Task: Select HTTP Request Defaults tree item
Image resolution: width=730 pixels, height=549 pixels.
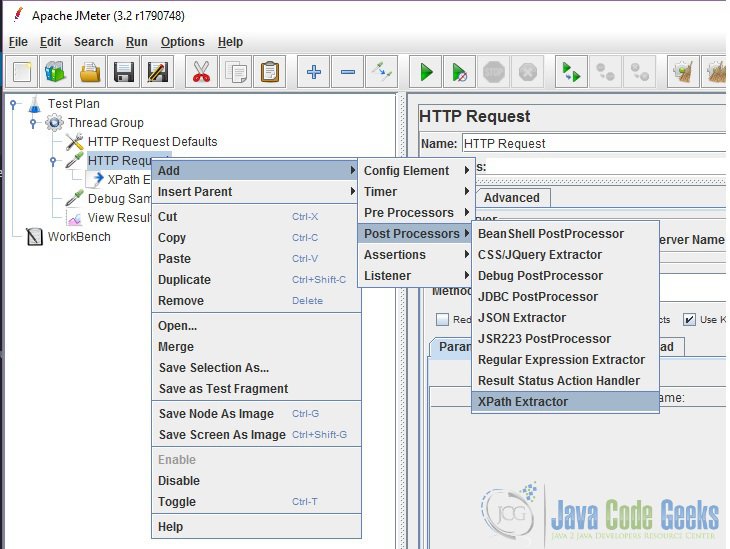Action: [152, 142]
